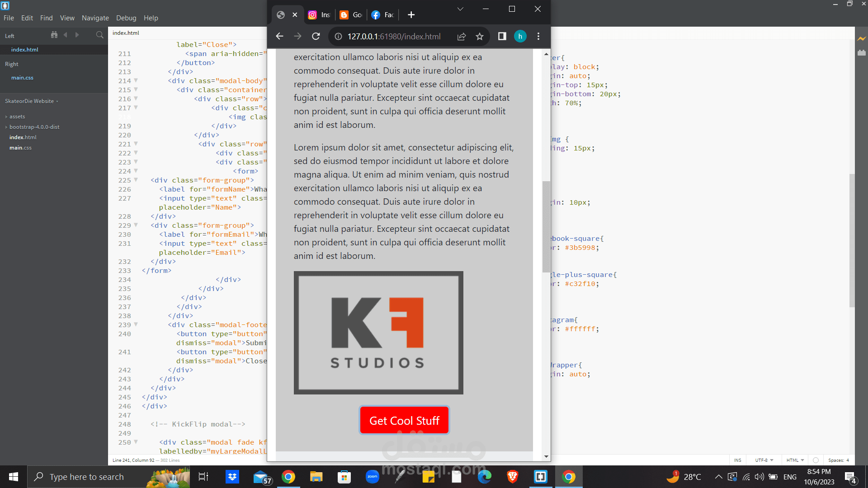Open the sidebar search magnifier

click(x=99, y=35)
